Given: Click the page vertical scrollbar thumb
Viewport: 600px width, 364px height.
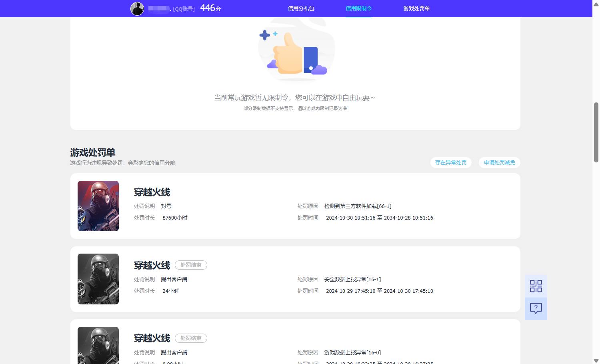Looking at the screenshot, I should point(596,132).
